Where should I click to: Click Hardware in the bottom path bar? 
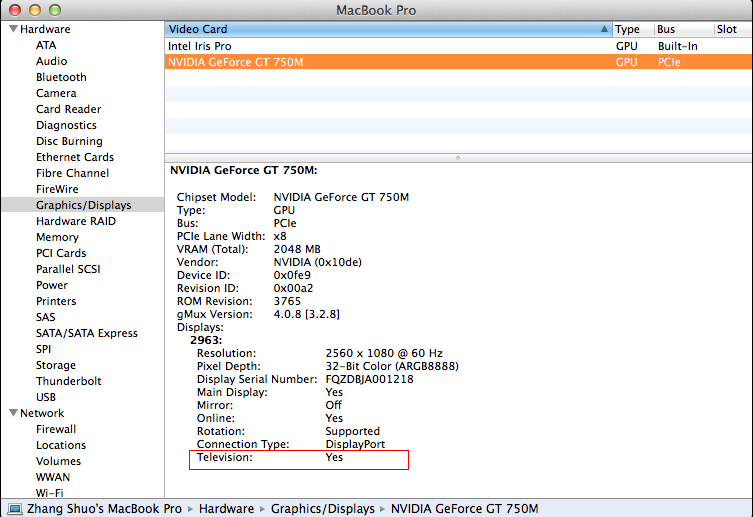pyautogui.click(x=226, y=509)
